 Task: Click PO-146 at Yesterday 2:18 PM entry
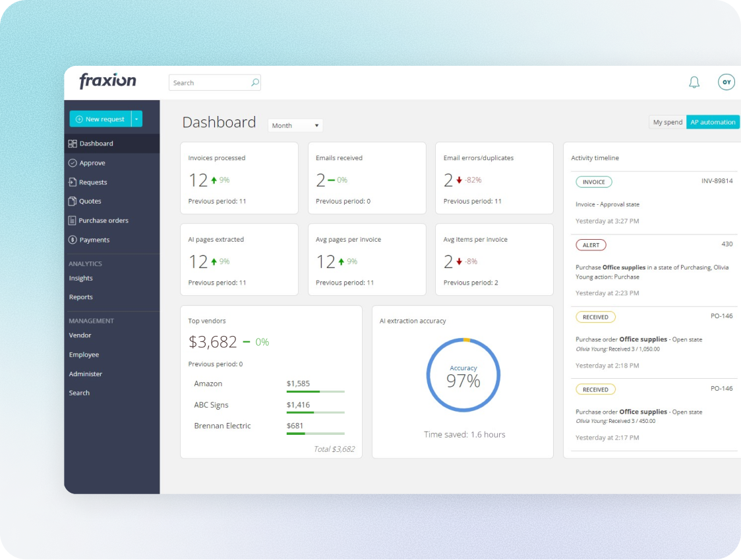pyautogui.click(x=722, y=316)
